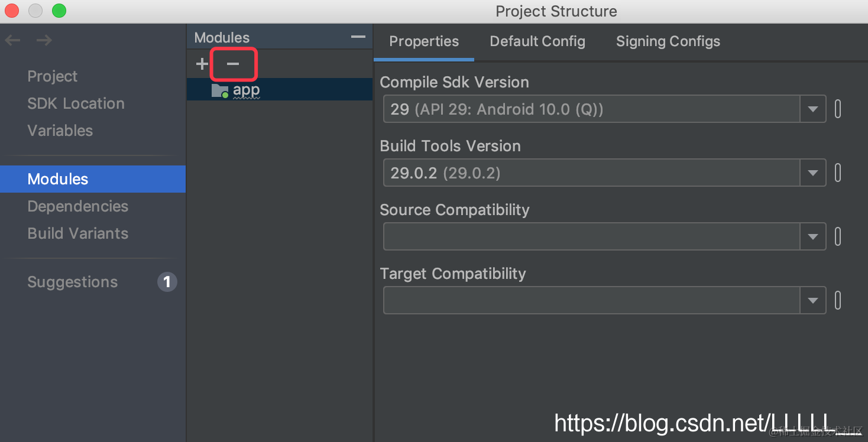Collapse the Modules panel header
This screenshot has width=868, height=442.
[358, 37]
